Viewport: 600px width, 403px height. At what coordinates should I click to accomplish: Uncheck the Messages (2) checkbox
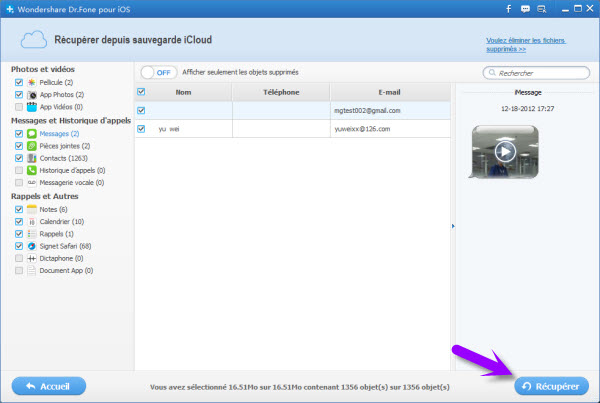click(19, 134)
